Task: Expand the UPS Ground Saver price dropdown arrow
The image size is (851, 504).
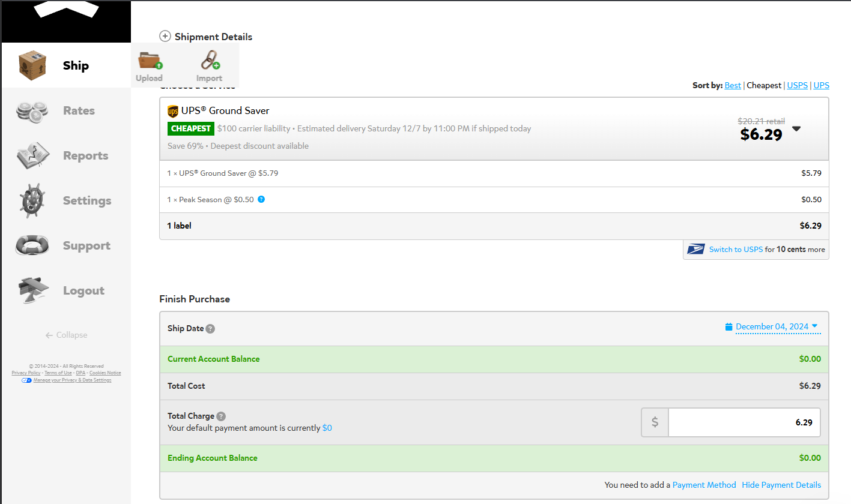Action: (x=796, y=128)
